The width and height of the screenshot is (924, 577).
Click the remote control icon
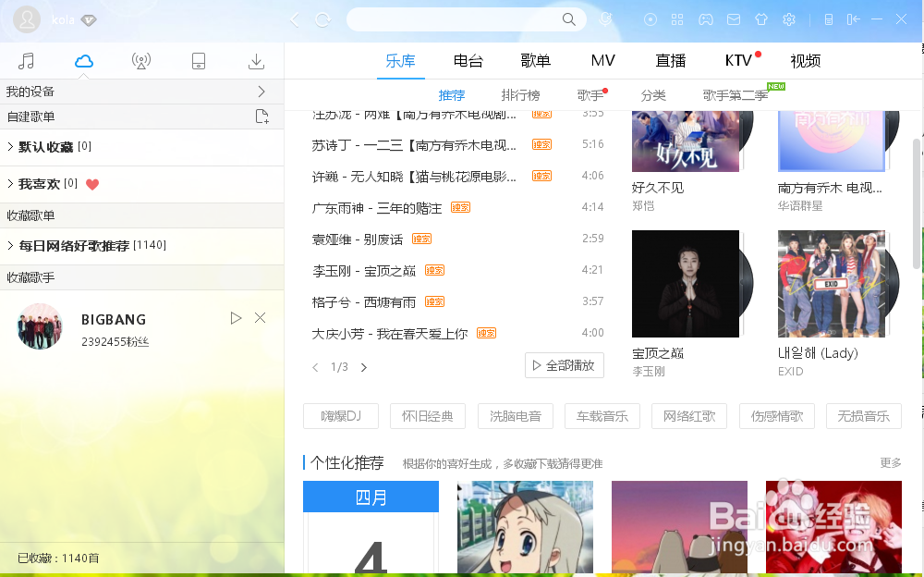(x=829, y=19)
